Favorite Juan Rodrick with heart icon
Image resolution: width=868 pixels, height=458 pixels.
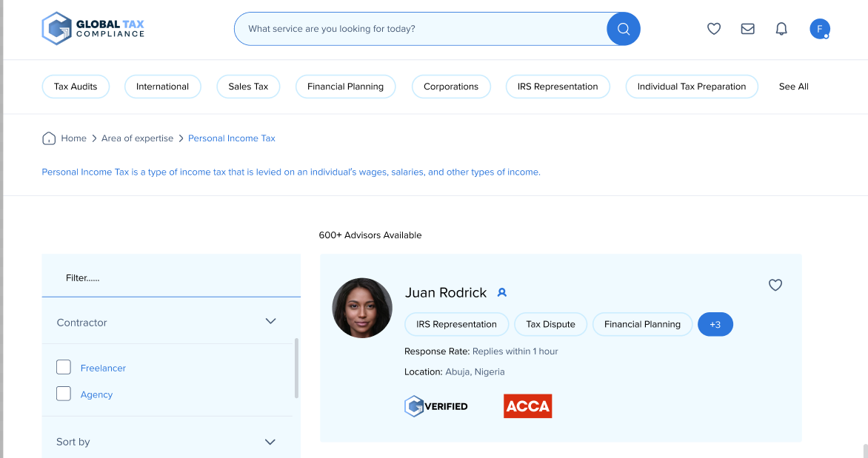click(775, 285)
